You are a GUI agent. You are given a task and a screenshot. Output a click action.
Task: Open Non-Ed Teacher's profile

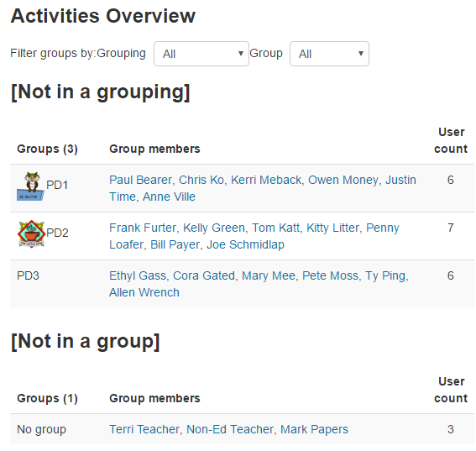[x=230, y=429]
